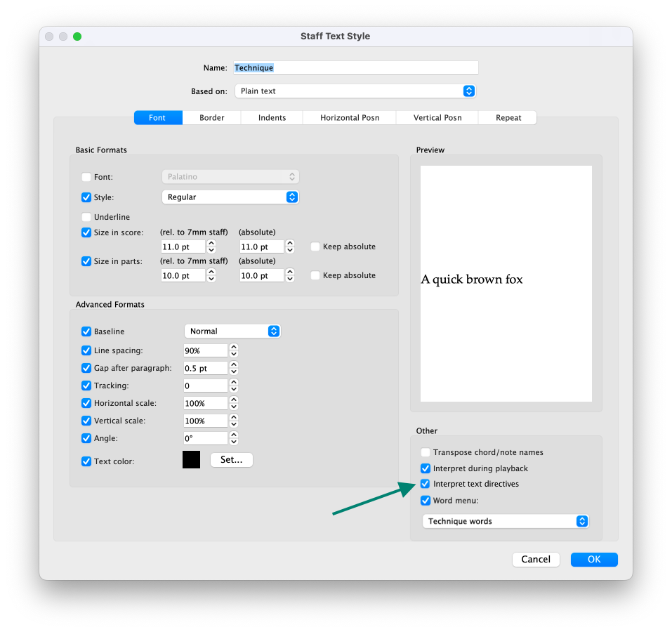Enable the Underline checkbox
Viewport: 672px width, 632px height.
(86, 217)
